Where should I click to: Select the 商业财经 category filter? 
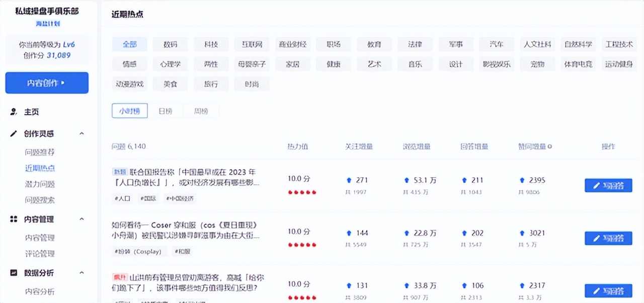pos(293,44)
